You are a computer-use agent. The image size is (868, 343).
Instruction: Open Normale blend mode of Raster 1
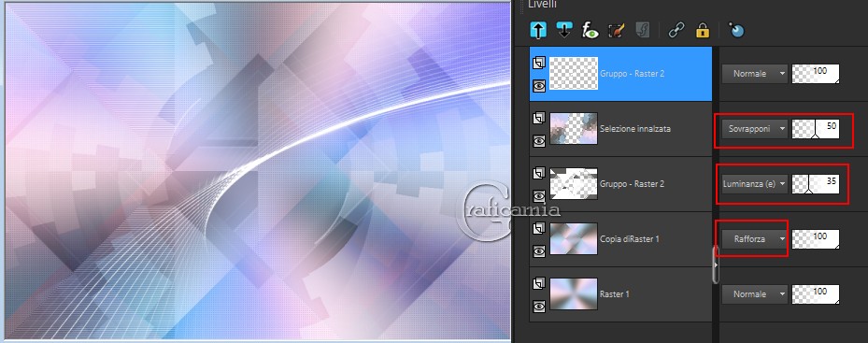(x=755, y=294)
